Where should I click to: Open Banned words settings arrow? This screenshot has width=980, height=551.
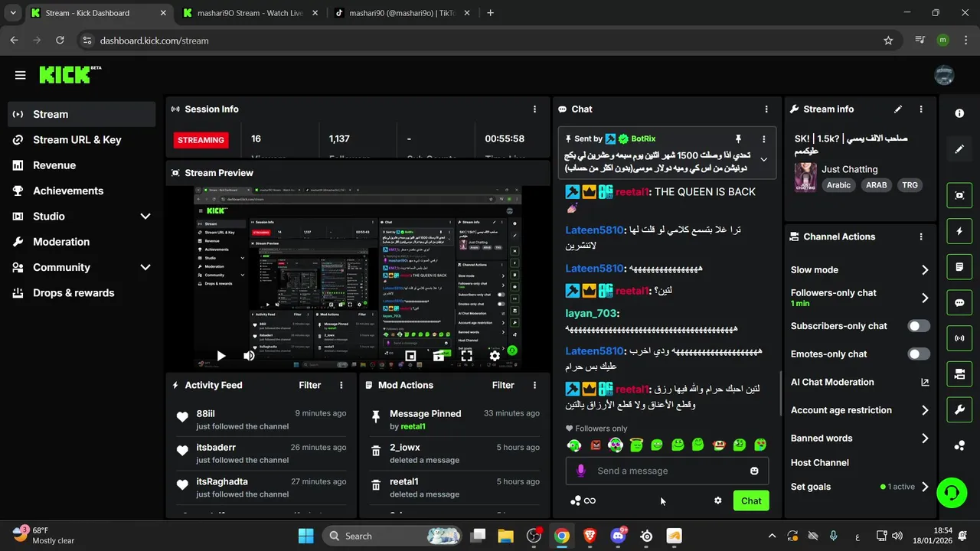pyautogui.click(x=925, y=439)
